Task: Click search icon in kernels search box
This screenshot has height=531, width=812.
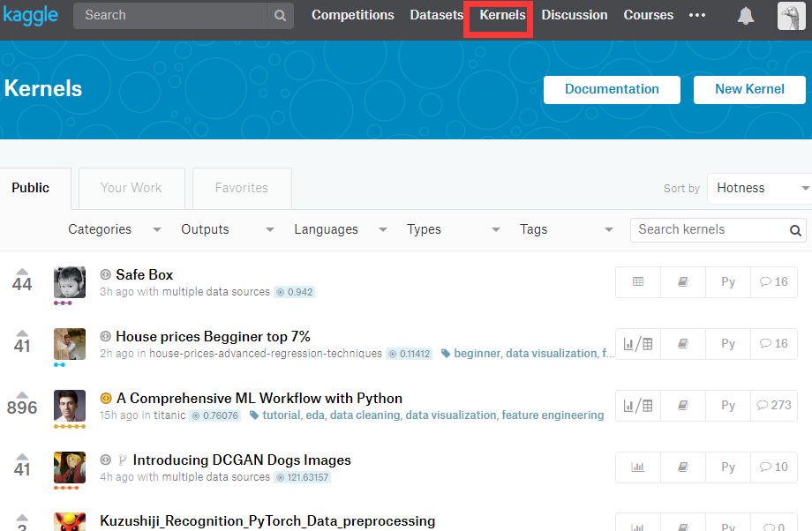Action: click(795, 230)
